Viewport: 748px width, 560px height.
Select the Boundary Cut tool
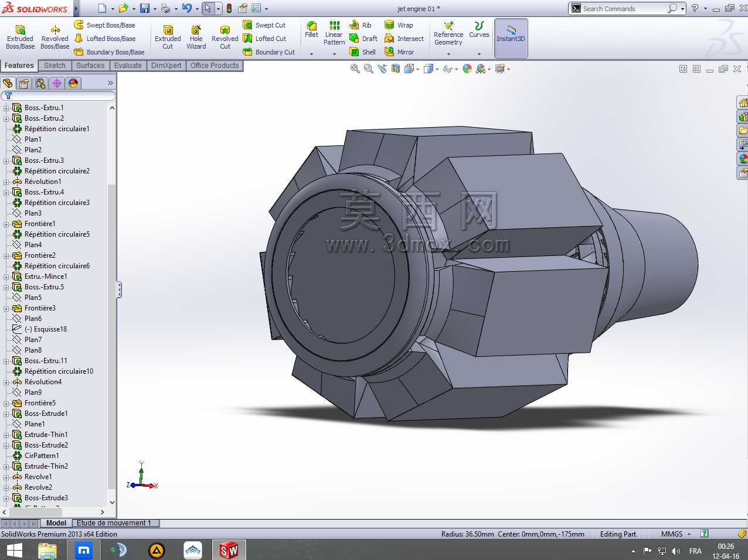(x=268, y=52)
